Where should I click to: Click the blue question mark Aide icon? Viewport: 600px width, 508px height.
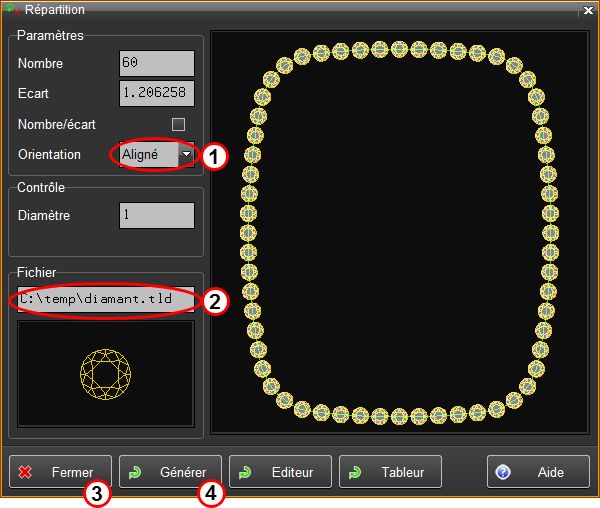tap(503, 472)
